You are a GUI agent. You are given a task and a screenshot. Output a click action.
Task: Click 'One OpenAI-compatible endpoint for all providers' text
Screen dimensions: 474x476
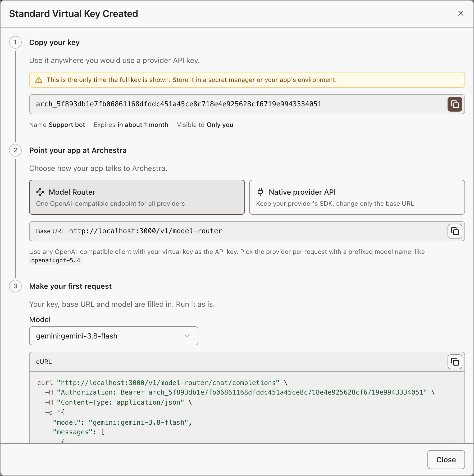coord(110,204)
